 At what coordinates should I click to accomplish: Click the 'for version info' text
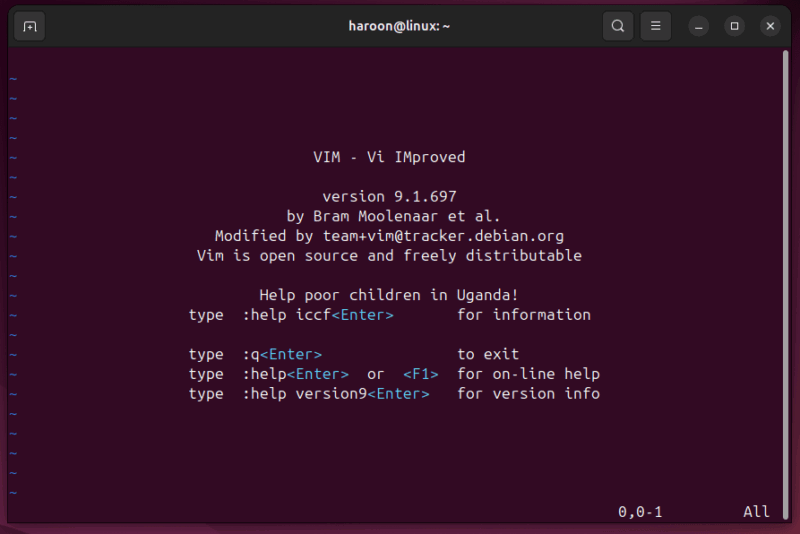pos(529,394)
